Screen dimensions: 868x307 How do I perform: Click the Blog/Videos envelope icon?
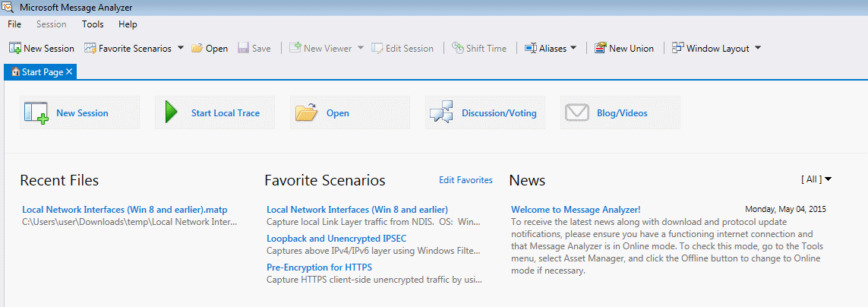click(x=577, y=112)
